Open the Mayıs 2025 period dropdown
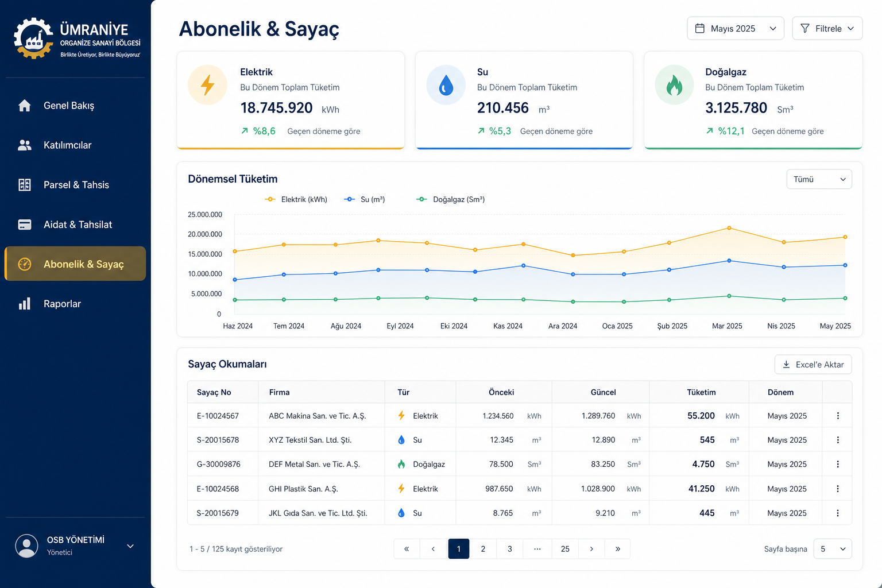882x588 pixels. pyautogui.click(x=736, y=29)
